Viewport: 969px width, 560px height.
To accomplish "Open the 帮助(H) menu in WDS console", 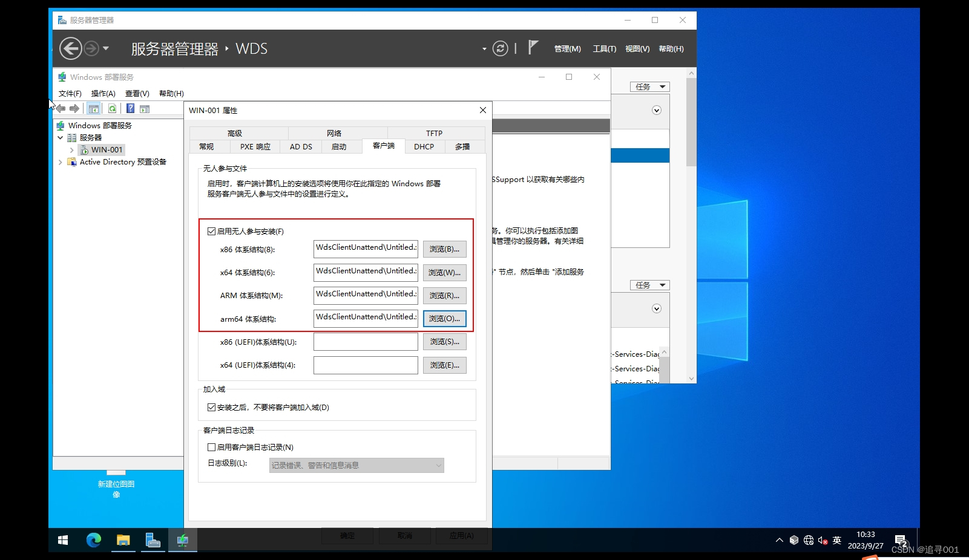I will [x=171, y=93].
